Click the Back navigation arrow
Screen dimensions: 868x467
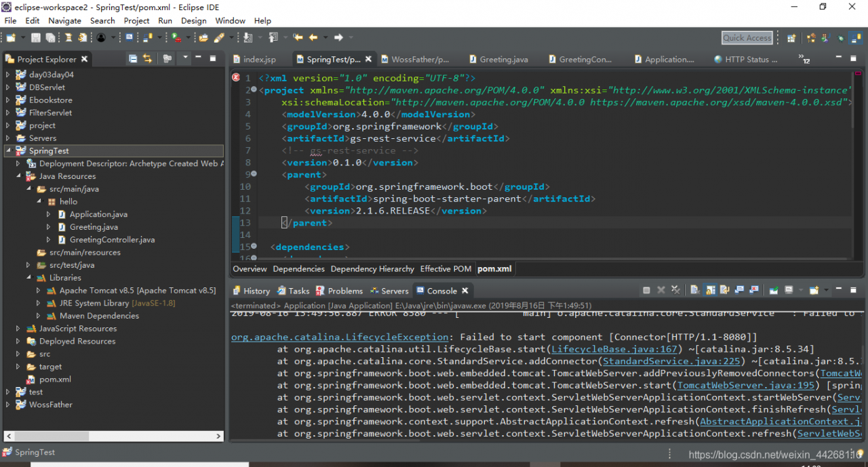[x=313, y=38]
